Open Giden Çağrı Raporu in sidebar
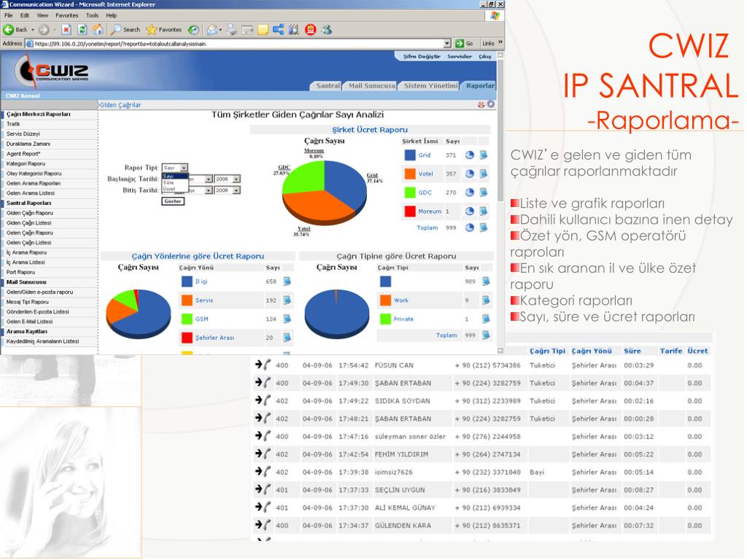Screen dimensions: 747x560 click(29, 213)
